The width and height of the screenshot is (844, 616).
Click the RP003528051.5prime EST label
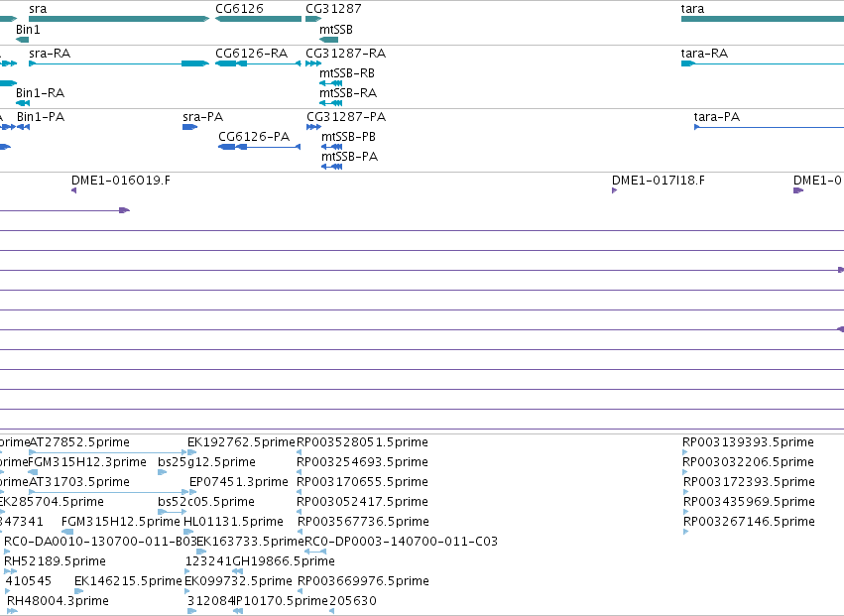click(x=362, y=442)
